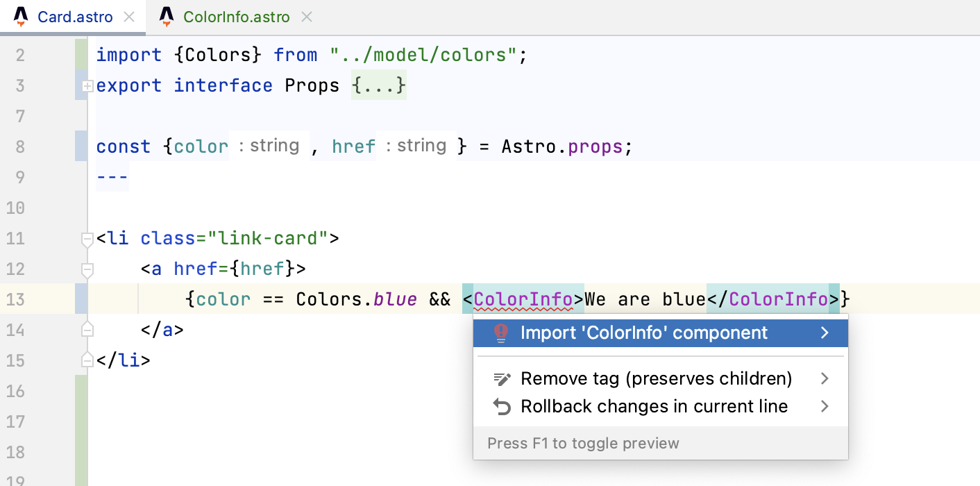The width and height of the screenshot is (980, 486).
Task: Collapse the li block with its fold arrow
Action: 87,237
